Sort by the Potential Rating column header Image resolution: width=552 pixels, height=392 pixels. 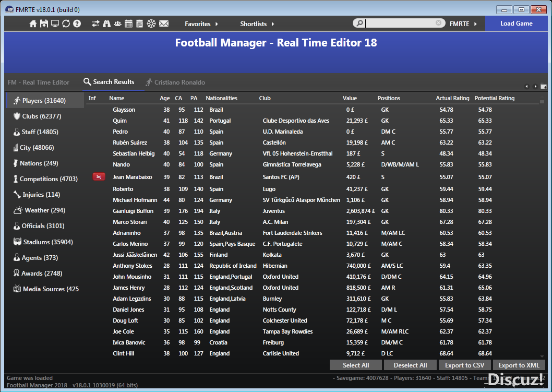pyautogui.click(x=494, y=98)
